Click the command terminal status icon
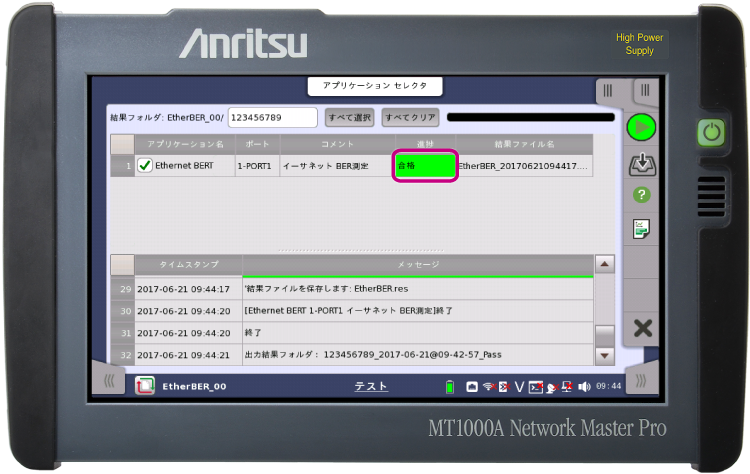750x474 pixels. (536, 386)
